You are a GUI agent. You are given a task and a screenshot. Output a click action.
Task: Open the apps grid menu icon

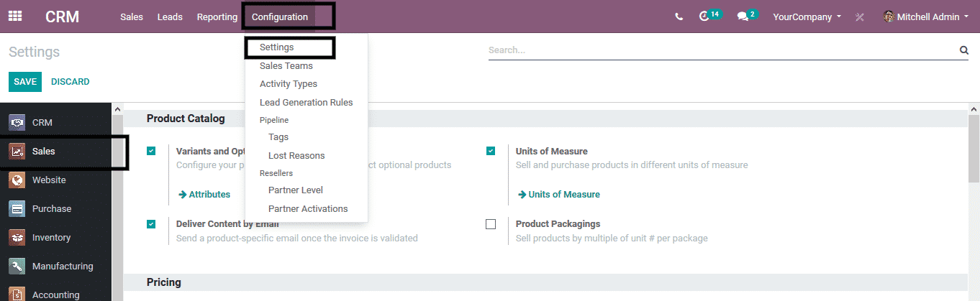[15, 17]
